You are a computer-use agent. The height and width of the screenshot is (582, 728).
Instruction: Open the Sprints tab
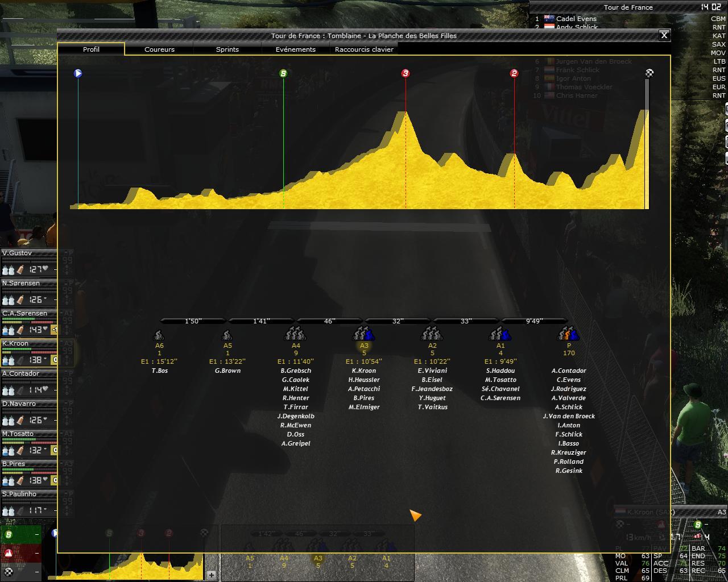tap(227, 49)
